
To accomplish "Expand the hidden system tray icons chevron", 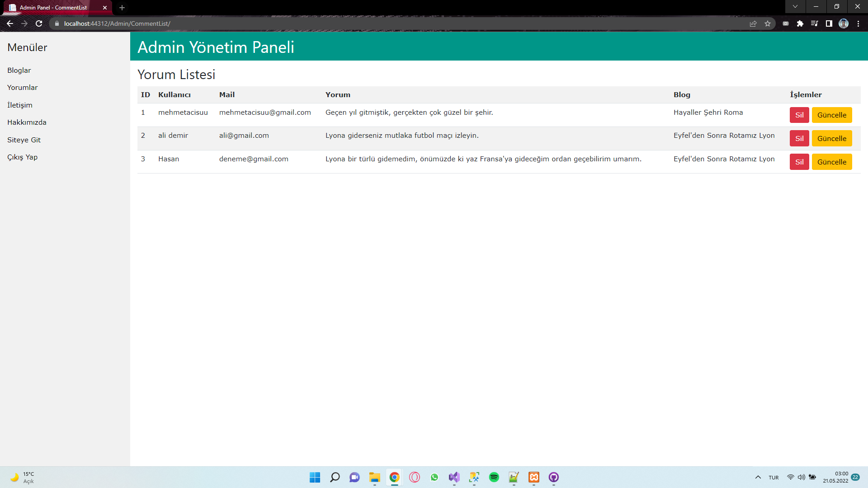I will (x=758, y=477).
